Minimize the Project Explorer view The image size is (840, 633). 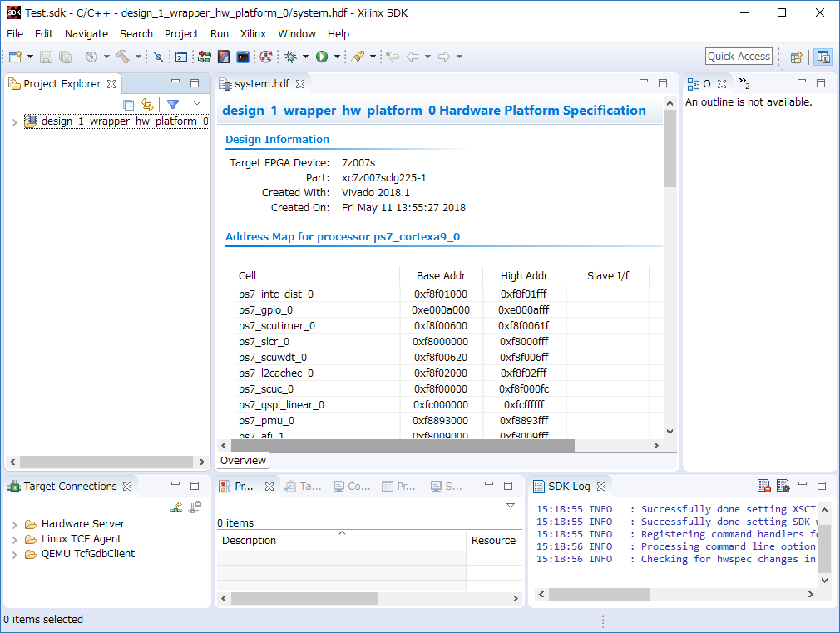tap(175, 82)
